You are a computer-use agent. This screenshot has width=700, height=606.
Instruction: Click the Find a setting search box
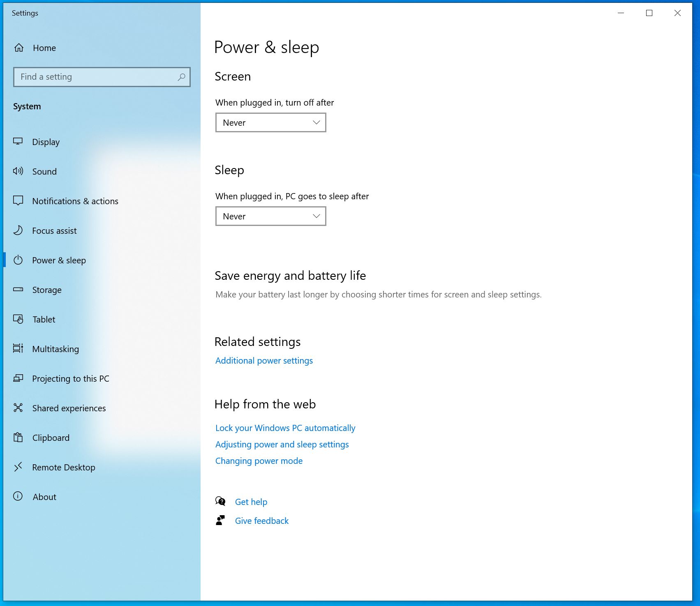pyautogui.click(x=102, y=77)
